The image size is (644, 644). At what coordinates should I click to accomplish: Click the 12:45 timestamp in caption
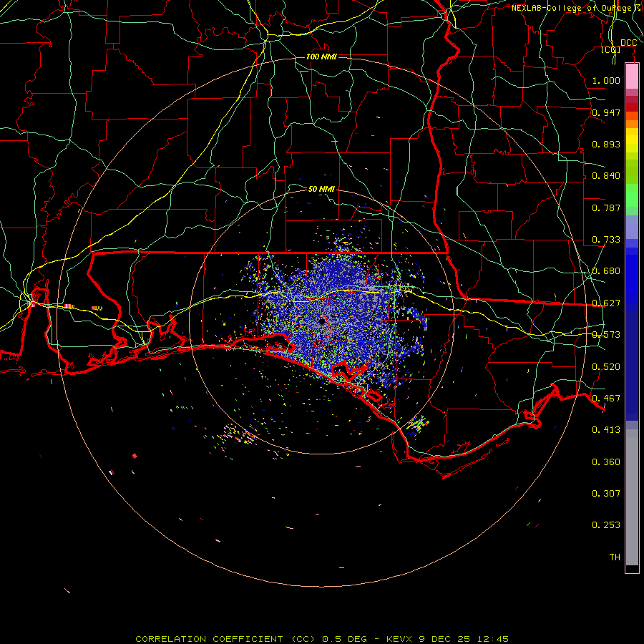coord(493,639)
